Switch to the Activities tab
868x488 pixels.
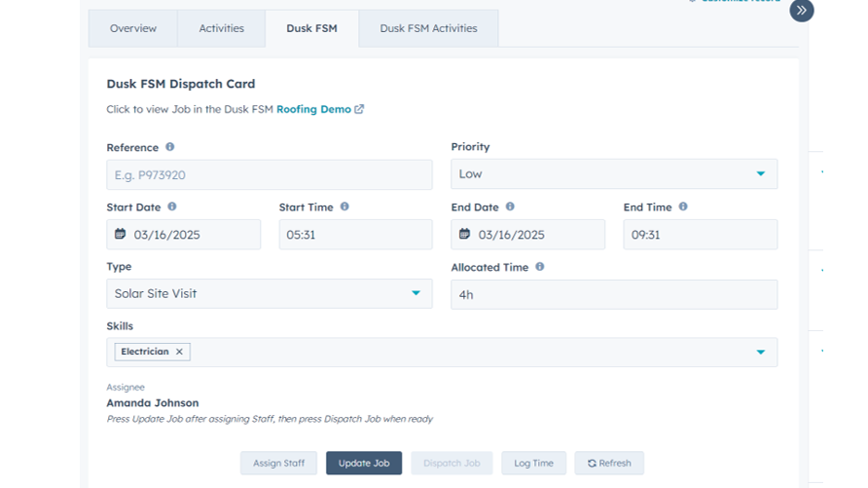221,28
